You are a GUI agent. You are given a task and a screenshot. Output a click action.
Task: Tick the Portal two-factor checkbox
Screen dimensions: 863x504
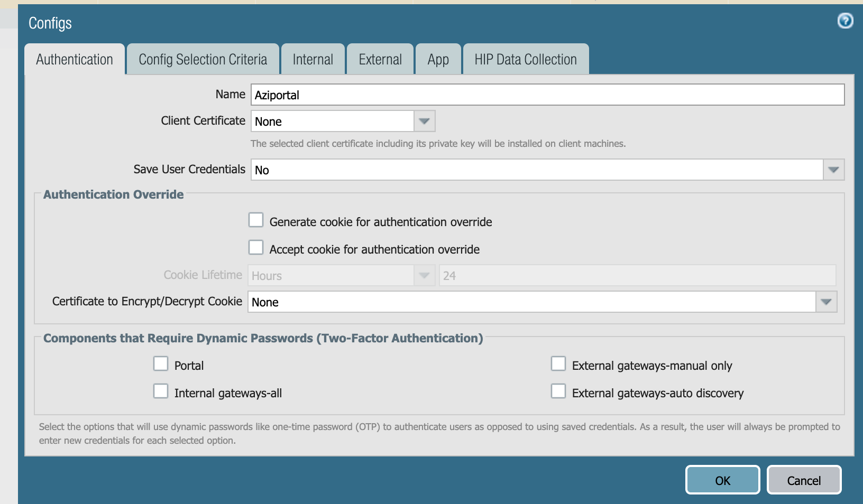click(x=161, y=364)
